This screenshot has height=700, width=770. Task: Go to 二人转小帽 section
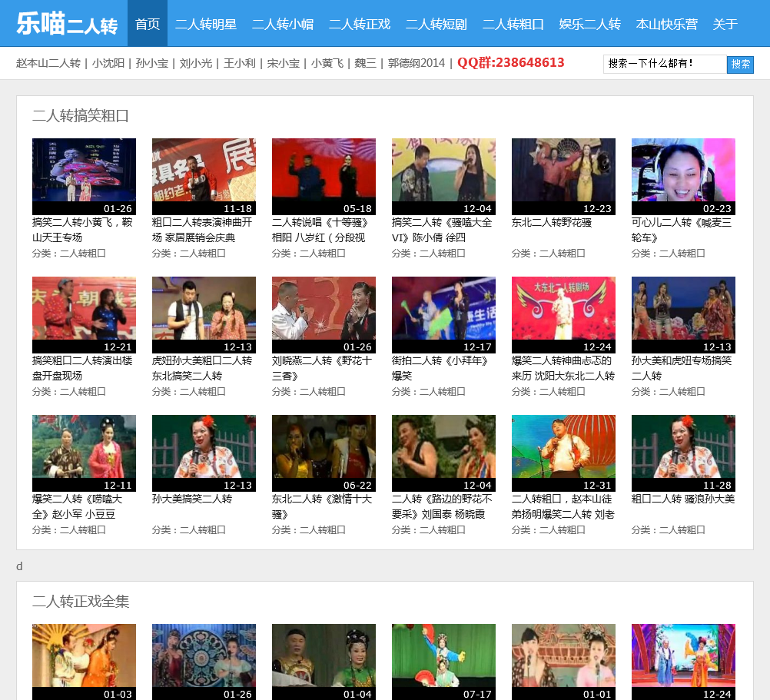click(282, 24)
